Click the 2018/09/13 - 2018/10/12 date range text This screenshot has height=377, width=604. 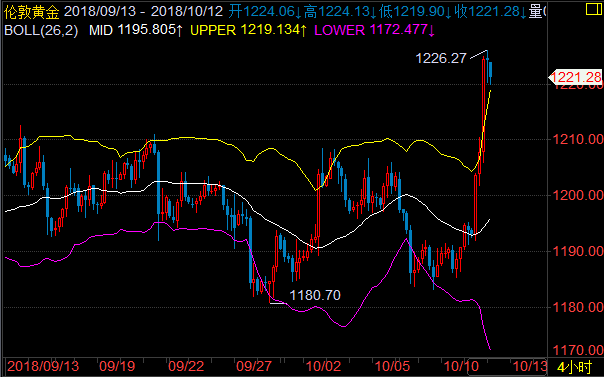click(143, 11)
